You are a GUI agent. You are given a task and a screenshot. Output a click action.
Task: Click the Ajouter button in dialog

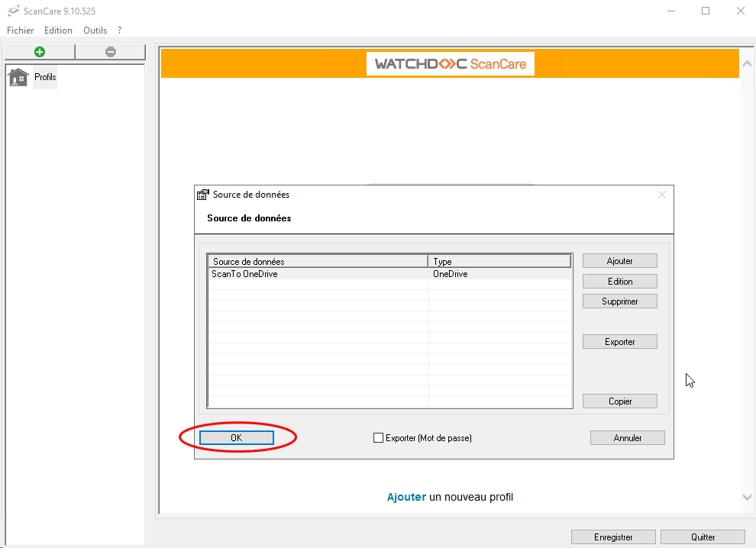click(x=619, y=261)
